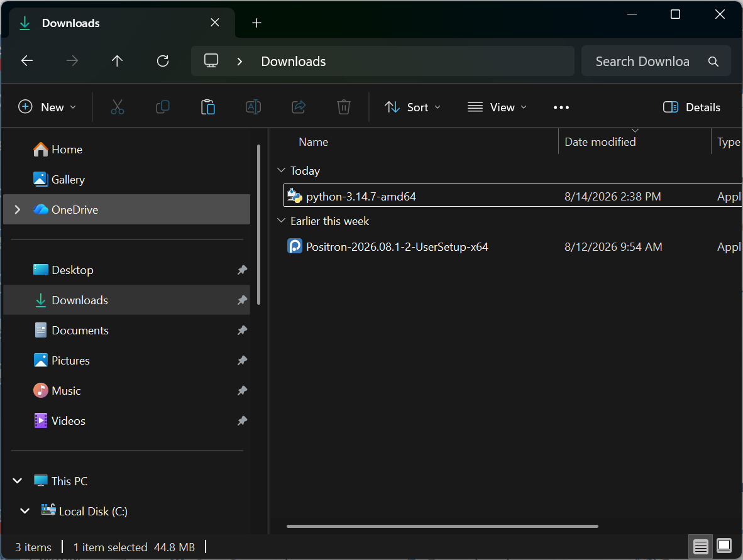Viewport: 743px width, 560px height.
Task: Switch to details list view icon
Action: [x=700, y=546]
